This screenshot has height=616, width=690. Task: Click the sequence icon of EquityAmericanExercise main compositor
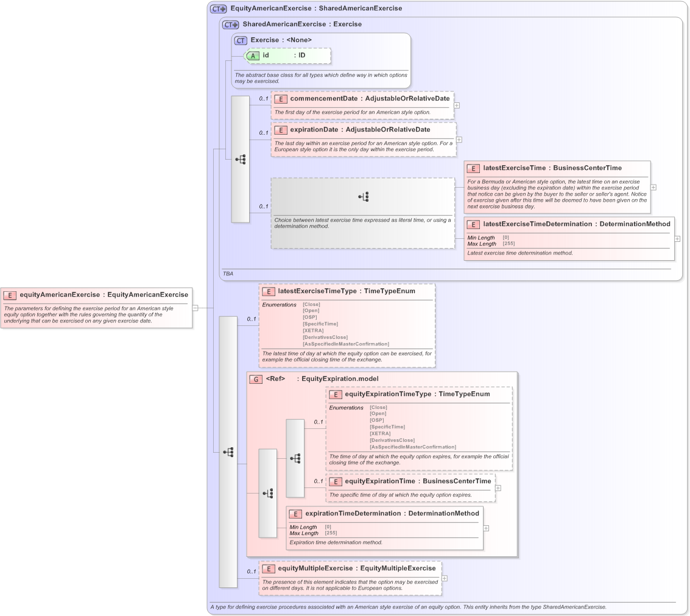pos(228,452)
